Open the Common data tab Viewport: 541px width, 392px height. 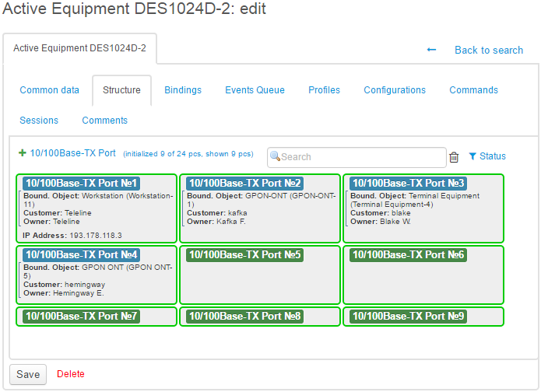49,90
